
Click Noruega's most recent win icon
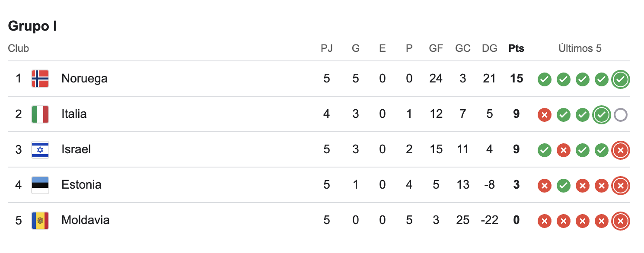[x=621, y=79]
